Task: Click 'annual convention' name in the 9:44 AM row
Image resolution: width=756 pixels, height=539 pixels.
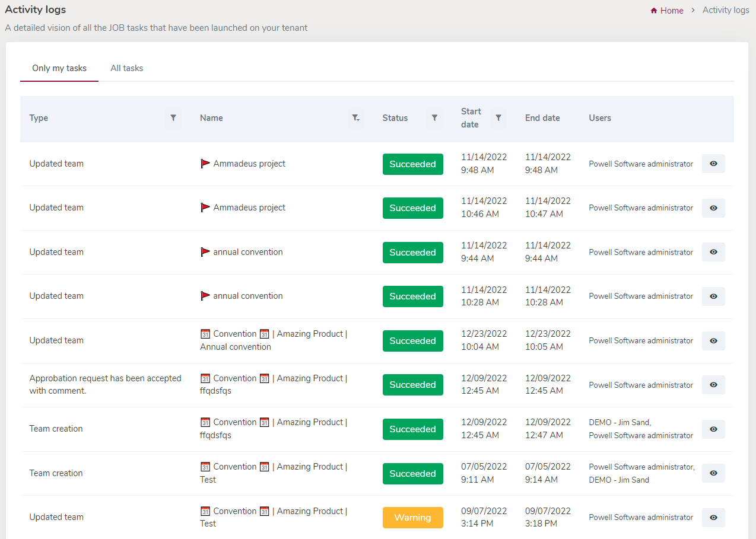Action: (248, 252)
